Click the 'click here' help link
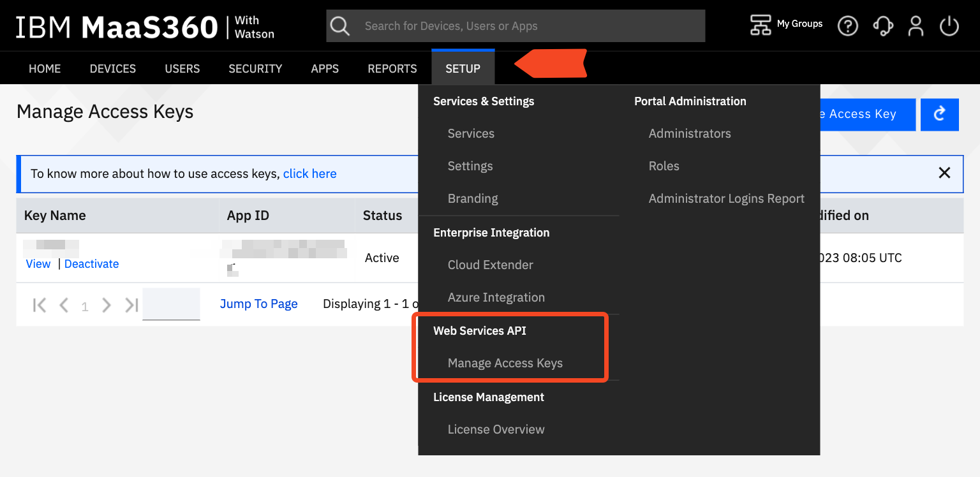 click(309, 173)
